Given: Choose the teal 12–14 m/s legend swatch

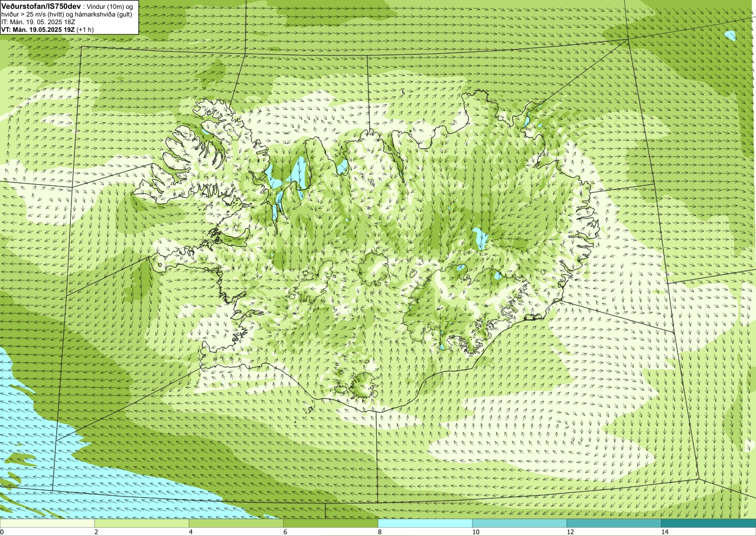Looking at the screenshot, I should click(614, 523).
